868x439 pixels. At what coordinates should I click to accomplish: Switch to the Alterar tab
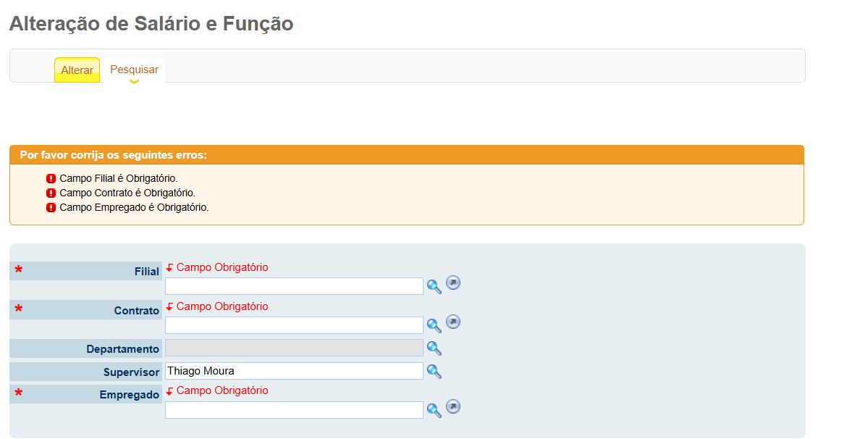pyautogui.click(x=77, y=70)
